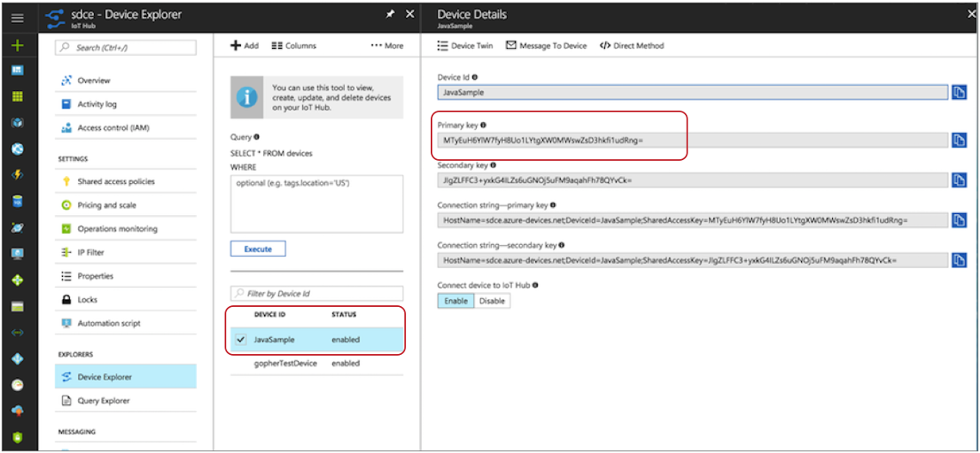Click the Filter by Device Id field

(x=317, y=293)
